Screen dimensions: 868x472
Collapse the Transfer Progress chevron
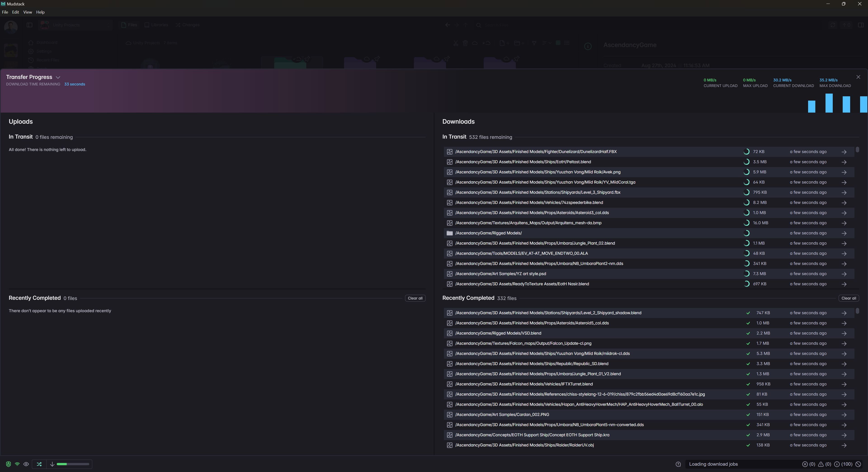point(58,78)
